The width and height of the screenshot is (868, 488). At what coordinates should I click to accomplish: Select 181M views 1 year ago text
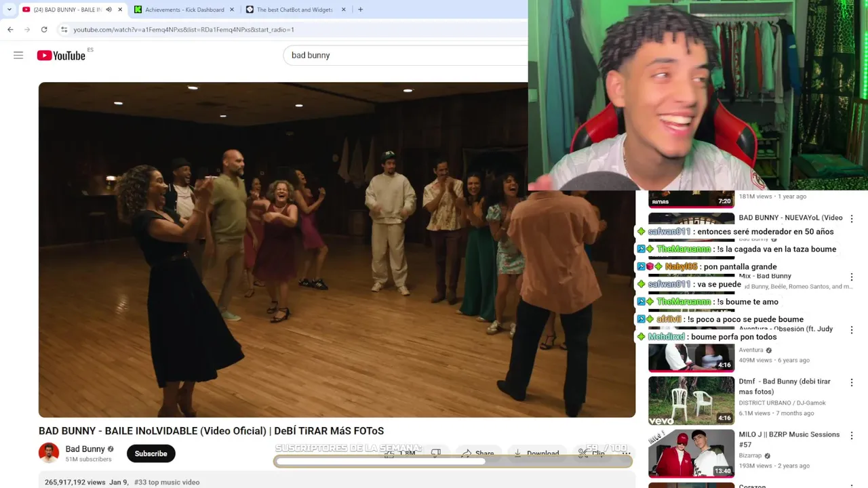772,196
